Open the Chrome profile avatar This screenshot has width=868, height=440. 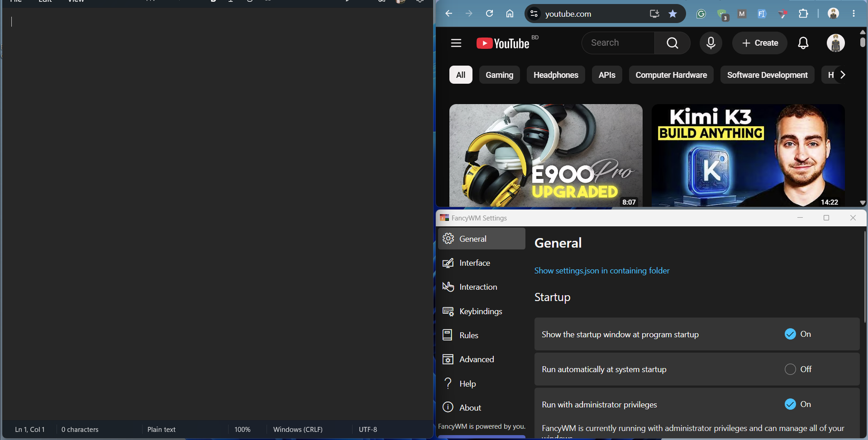(833, 14)
